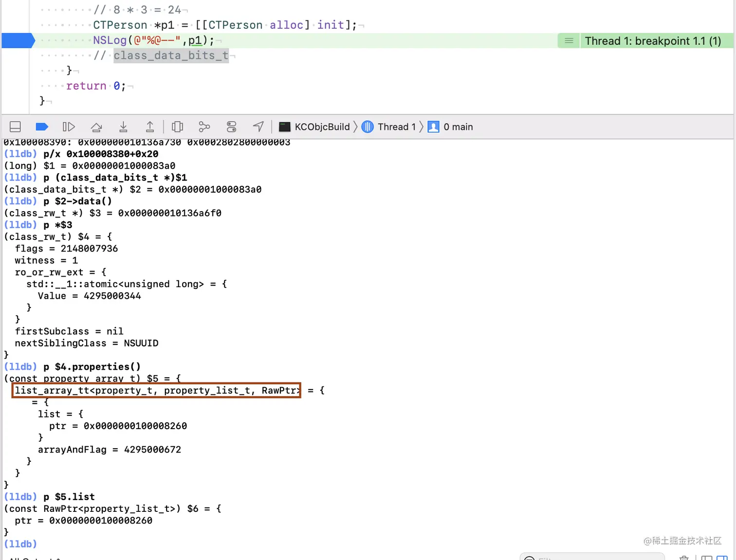This screenshot has width=736, height=560.
Task: Select the highlighted class_data_bits_t comment
Action: tap(171, 55)
